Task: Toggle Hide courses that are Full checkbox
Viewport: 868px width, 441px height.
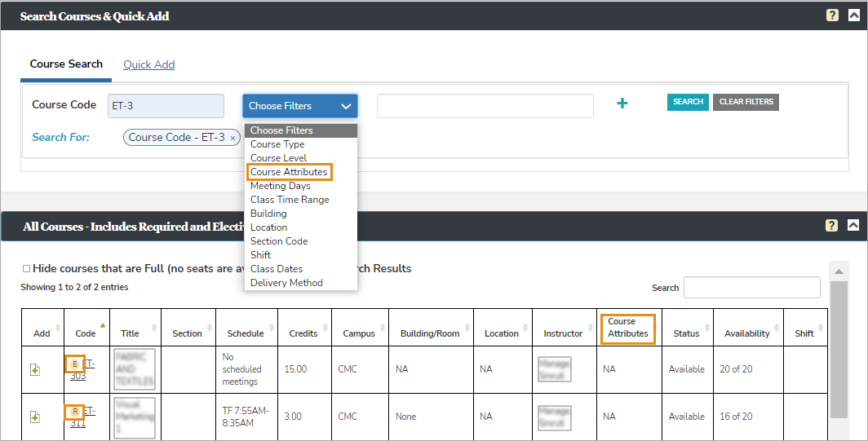Action: [26, 268]
